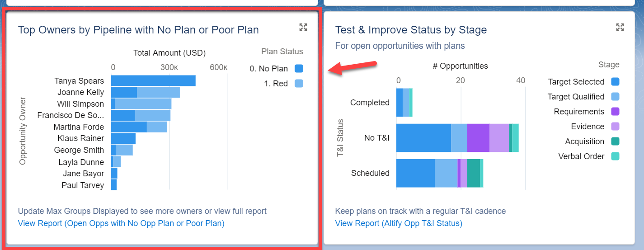The image size is (644, 250).
Task: Click the Requirements purple legend swatch
Action: [x=615, y=111]
